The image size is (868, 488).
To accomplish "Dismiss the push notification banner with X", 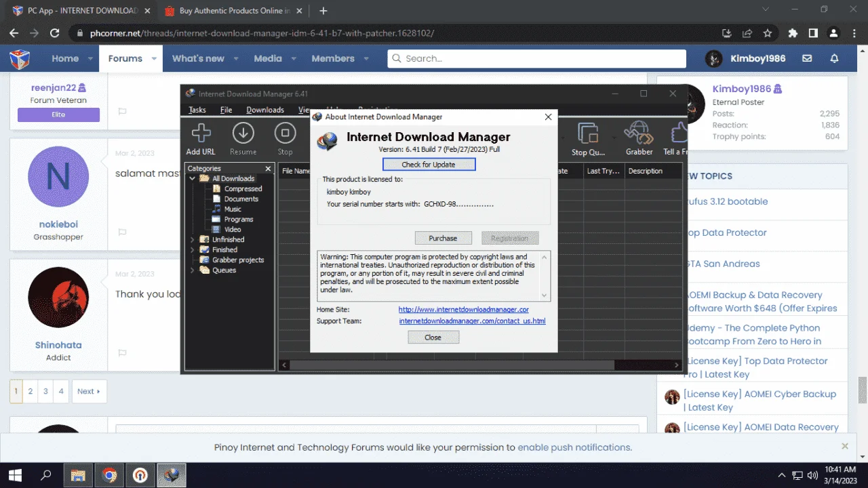I will pos(845,446).
